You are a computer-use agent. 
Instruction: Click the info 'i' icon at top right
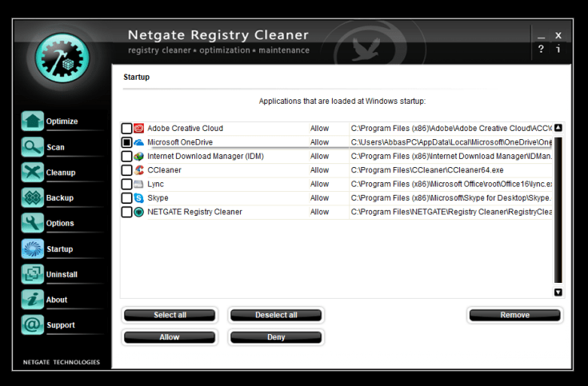[x=558, y=49]
